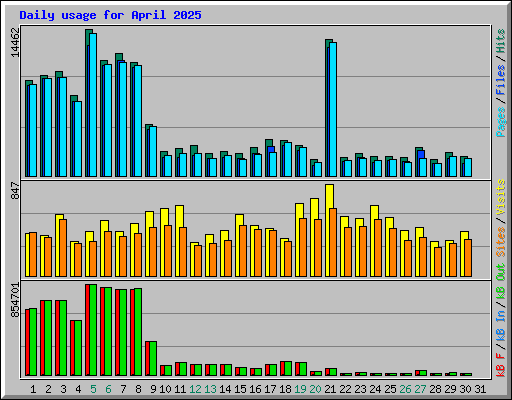Click the kB In legend label
This screenshot has height=400, width=512.
pos(500,325)
